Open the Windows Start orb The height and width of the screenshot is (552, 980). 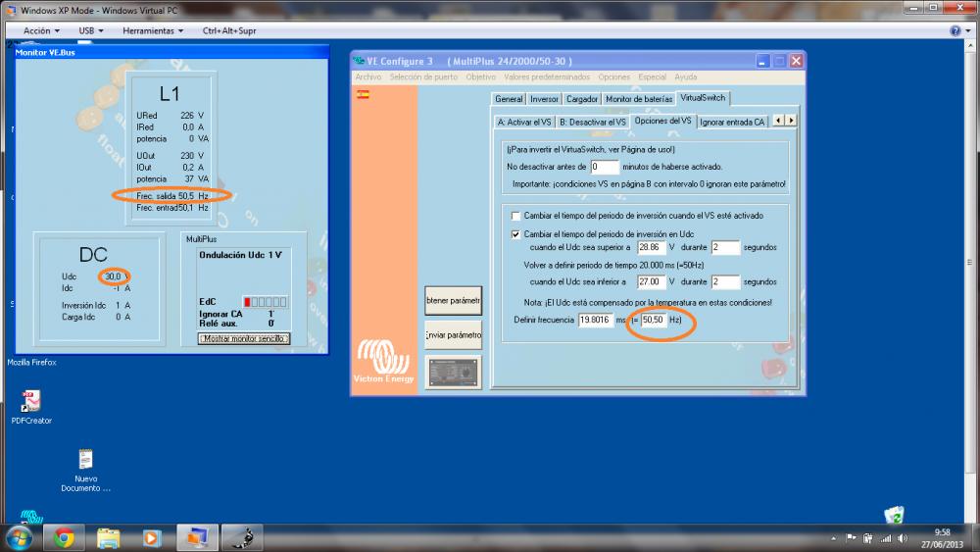pyautogui.click(x=19, y=537)
